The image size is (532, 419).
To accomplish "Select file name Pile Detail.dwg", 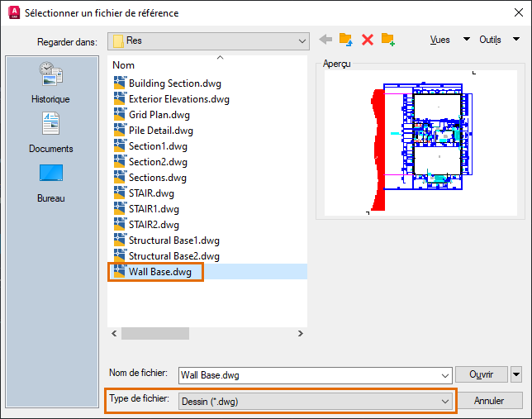I will (x=161, y=131).
